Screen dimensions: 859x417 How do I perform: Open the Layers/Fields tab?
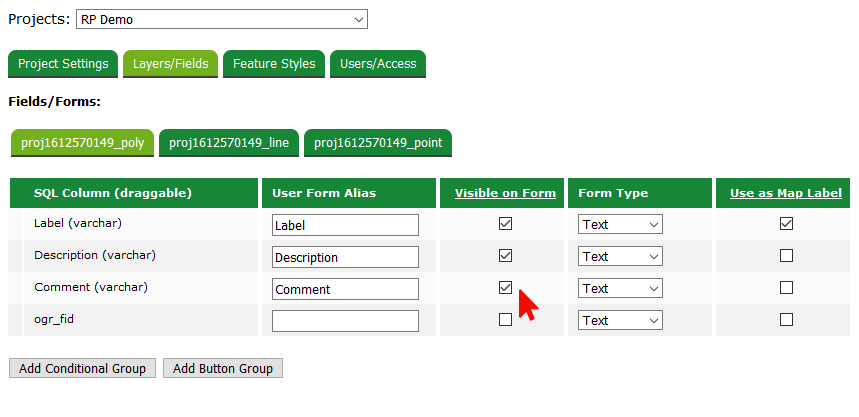point(170,64)
